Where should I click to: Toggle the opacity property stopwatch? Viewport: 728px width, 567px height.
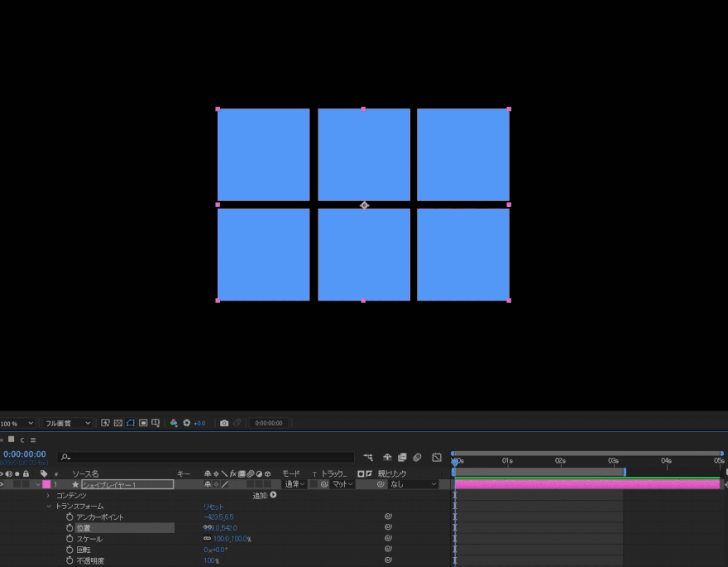(69, 560)
